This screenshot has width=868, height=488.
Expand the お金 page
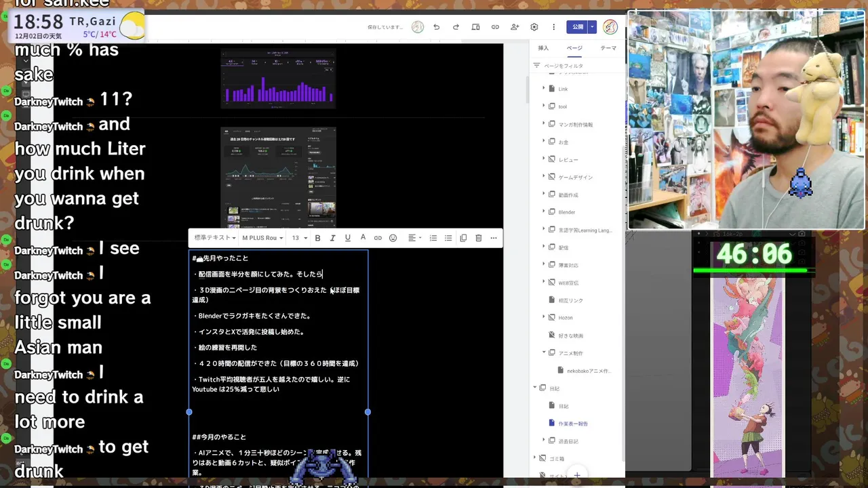[543, 142]
